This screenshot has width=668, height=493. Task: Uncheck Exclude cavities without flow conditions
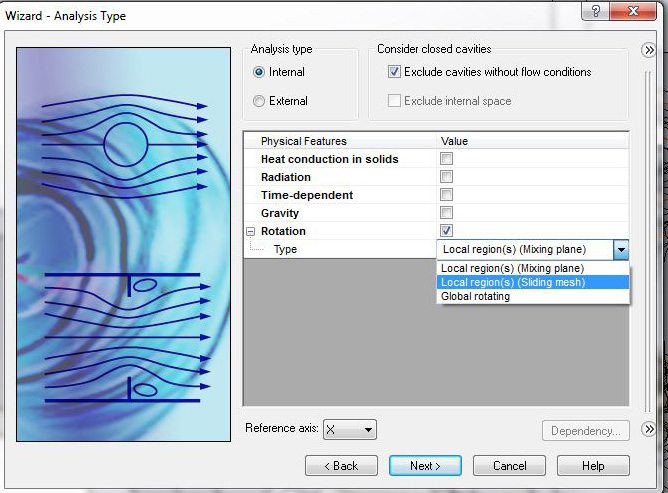click(394, 72)
